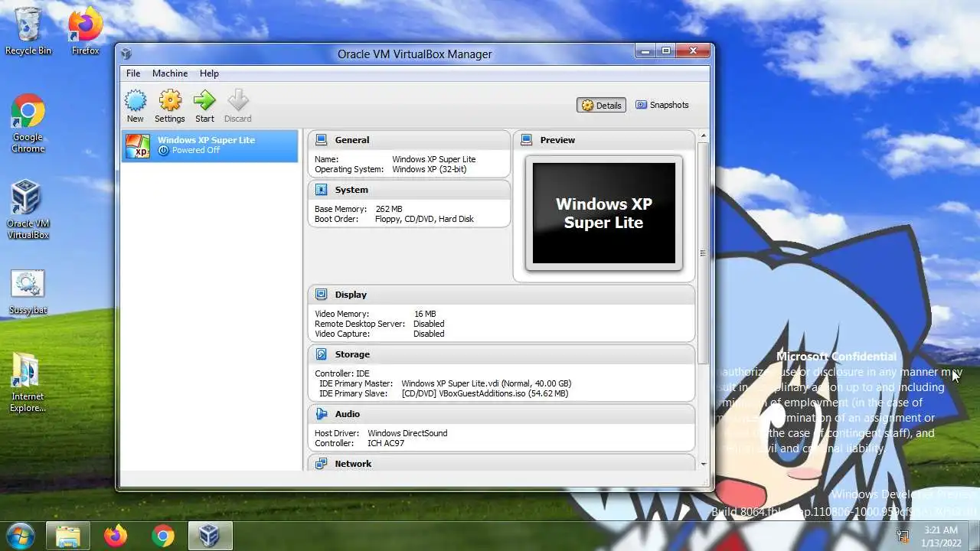This screenshot has width=980, height=551.
Task: Click the details pane scrollbar thumb
Action: click(703, 253)
